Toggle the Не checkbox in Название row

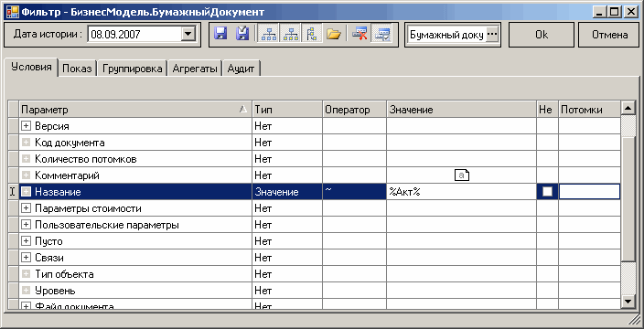(x=547, y=192)
